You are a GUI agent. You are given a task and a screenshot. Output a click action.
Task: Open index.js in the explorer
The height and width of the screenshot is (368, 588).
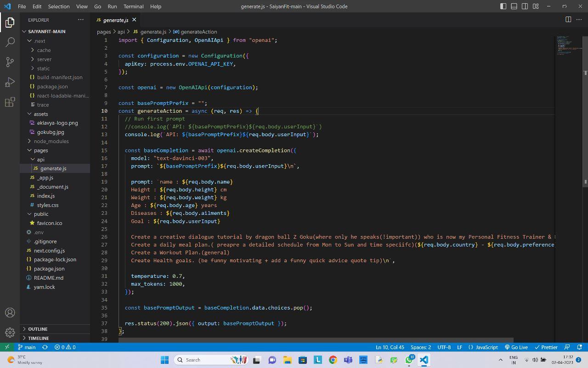(46, 196)
